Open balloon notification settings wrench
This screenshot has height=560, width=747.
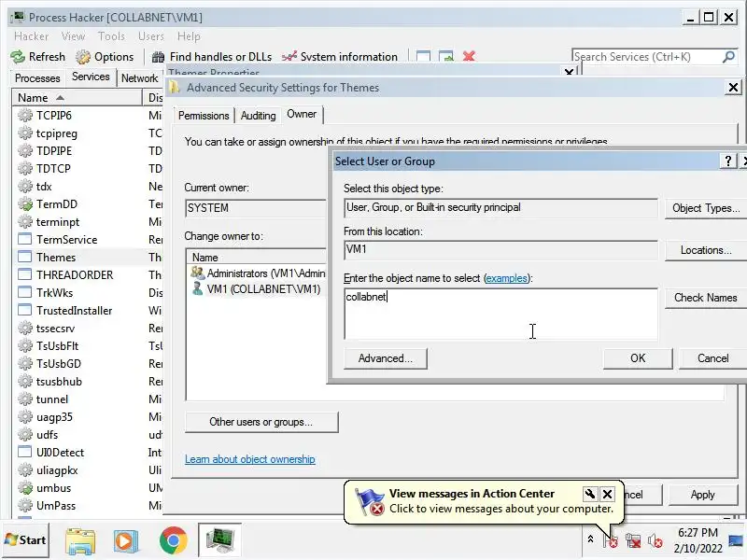coord(590,494)
